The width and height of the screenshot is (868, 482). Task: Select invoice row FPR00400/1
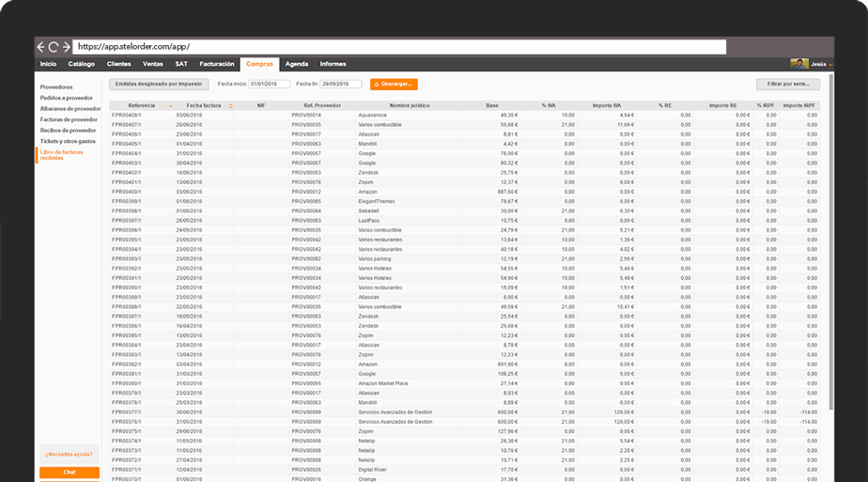[464, 192]
